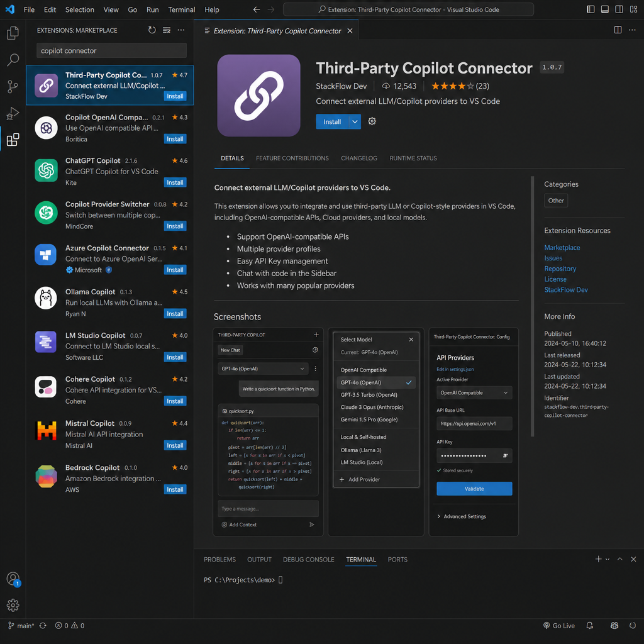This screenshot has height=644, width=644.
Task: Refresh the extensions marketplace list
Action: click(152, 30)
